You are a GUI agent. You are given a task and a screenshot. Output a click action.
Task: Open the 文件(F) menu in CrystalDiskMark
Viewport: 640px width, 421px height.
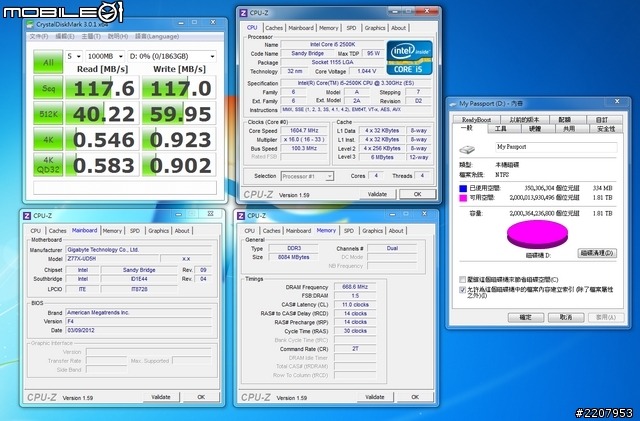[x=39, y=36]
